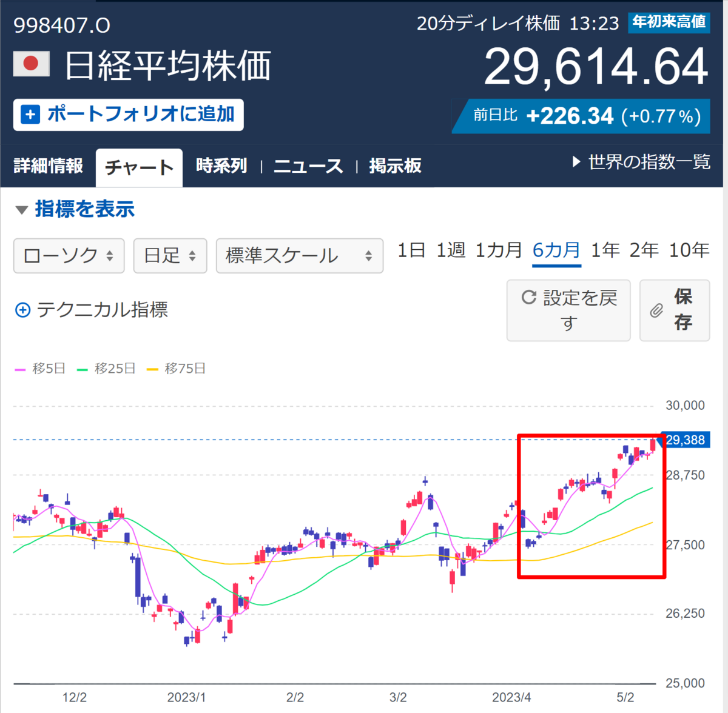Switch to the 時系列 tab
Image resolution: width=728 pixels, height=713 pixels.
pyautogui.click(x=221, y=166)
